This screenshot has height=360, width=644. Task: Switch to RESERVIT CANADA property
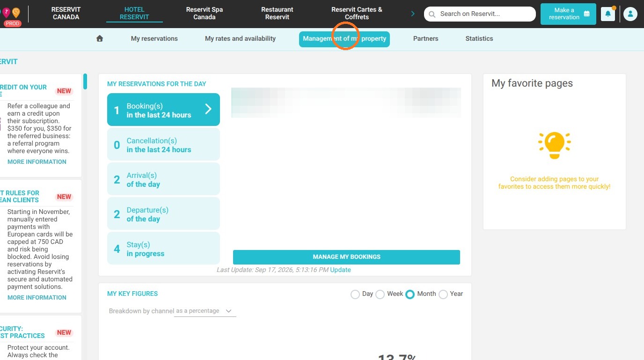pos(66,13)
